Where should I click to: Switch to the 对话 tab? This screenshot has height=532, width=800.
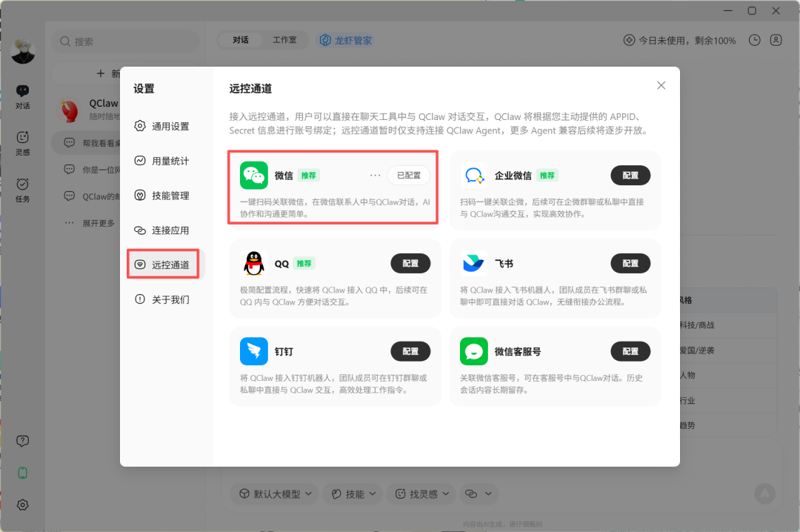pos(240,40)
